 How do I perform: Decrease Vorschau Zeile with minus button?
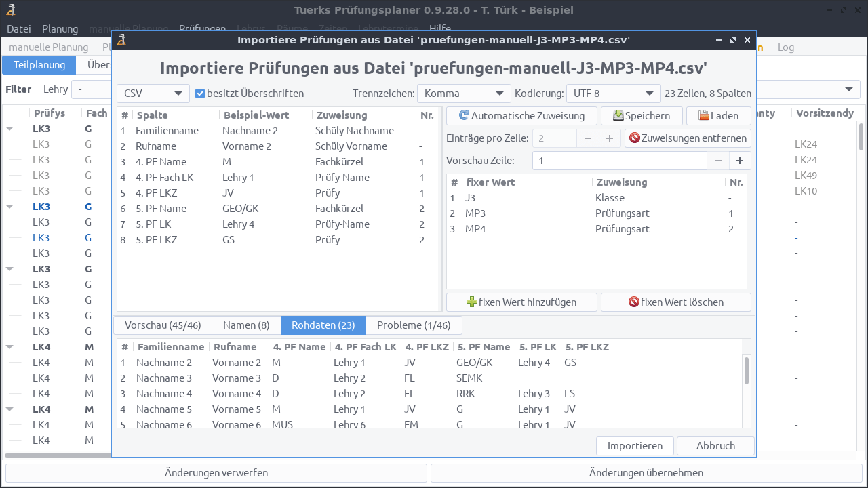coord(717,161)
